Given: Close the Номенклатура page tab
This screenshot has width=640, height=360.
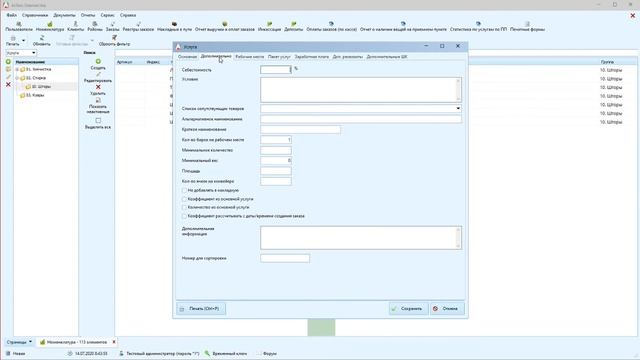Looking at the screenshot, I should click(114, 342).
